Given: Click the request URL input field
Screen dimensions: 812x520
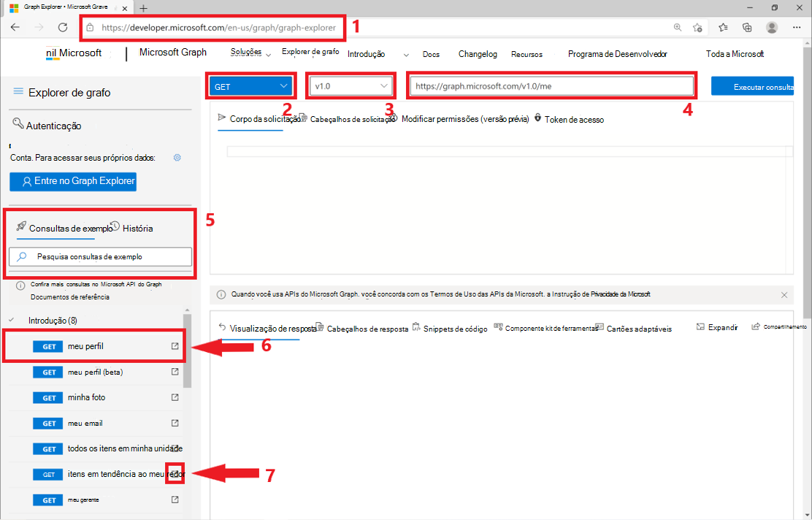Looking at the screenshot, I should coord(551,85).
